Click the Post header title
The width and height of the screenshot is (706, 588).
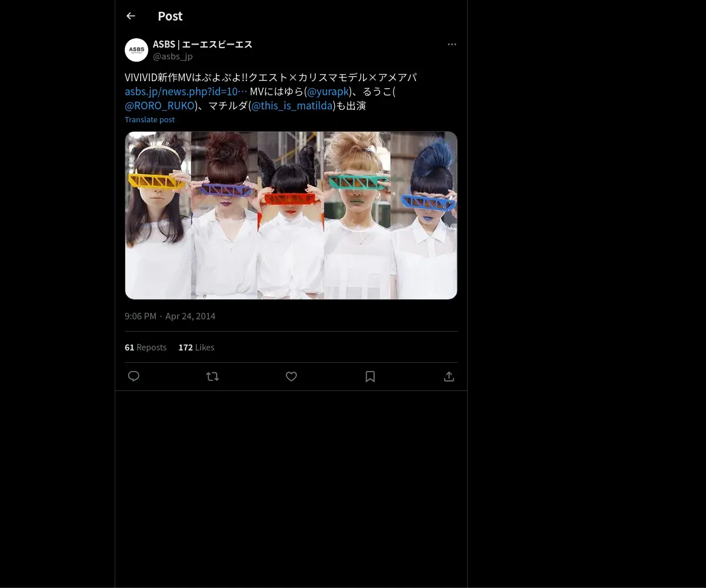point(170,16)
